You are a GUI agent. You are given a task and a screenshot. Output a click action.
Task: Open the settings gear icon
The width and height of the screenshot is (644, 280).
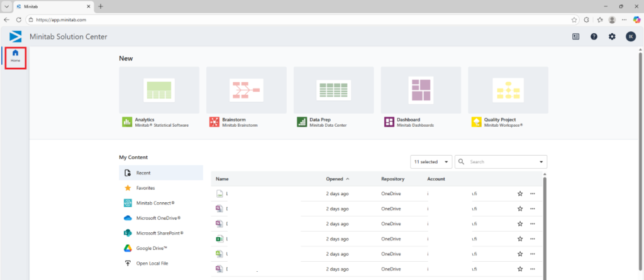(x=612, y=36)
